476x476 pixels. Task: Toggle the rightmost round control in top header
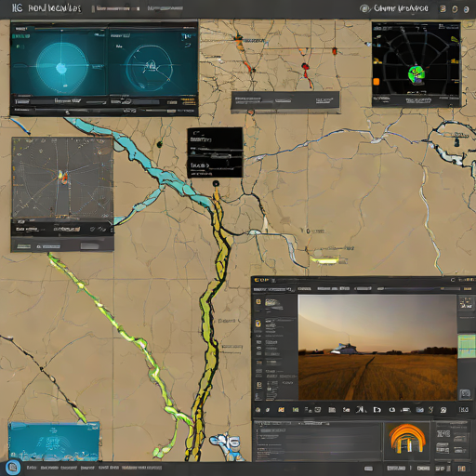tap(466, 9)
